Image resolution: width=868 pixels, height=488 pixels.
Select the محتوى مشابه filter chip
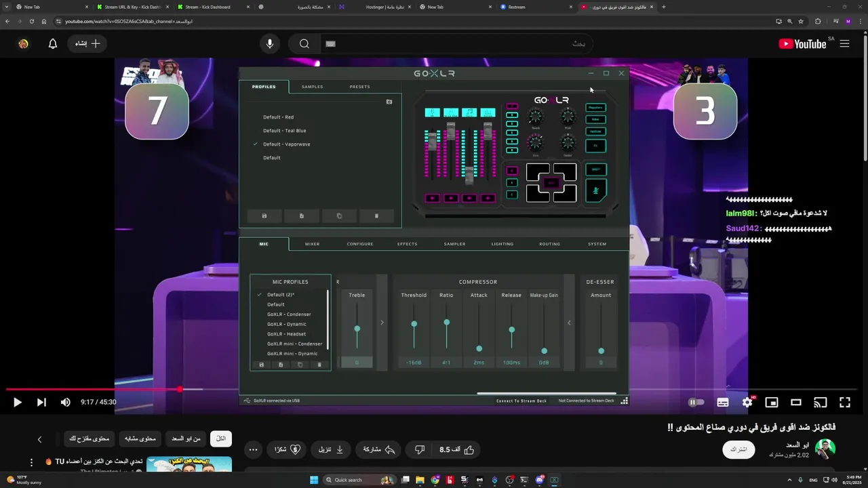click(140, 439)
